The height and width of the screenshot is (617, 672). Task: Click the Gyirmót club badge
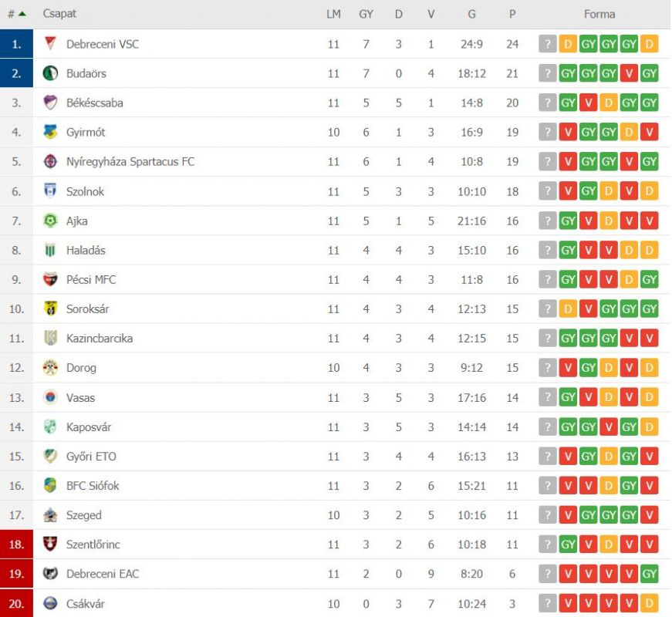[x=50, y=132]
